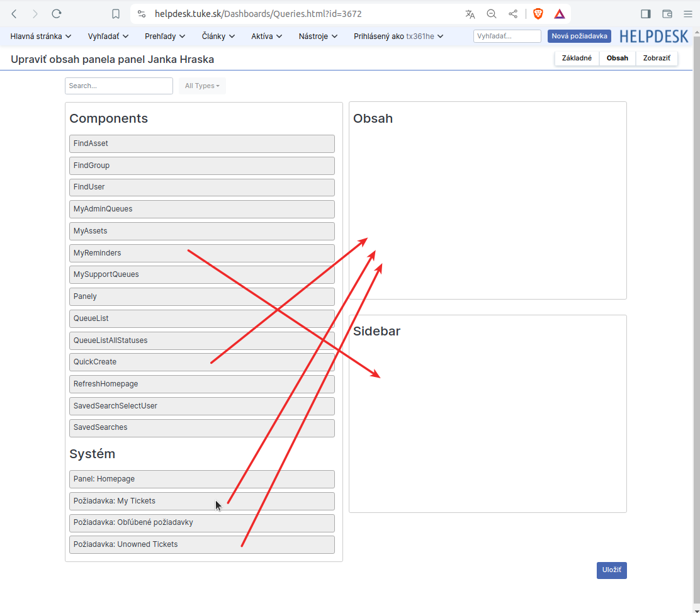This screenshot has width=700, height=613.
Task: Focus the top Vyhľadať search field
Action: [507, 36]
